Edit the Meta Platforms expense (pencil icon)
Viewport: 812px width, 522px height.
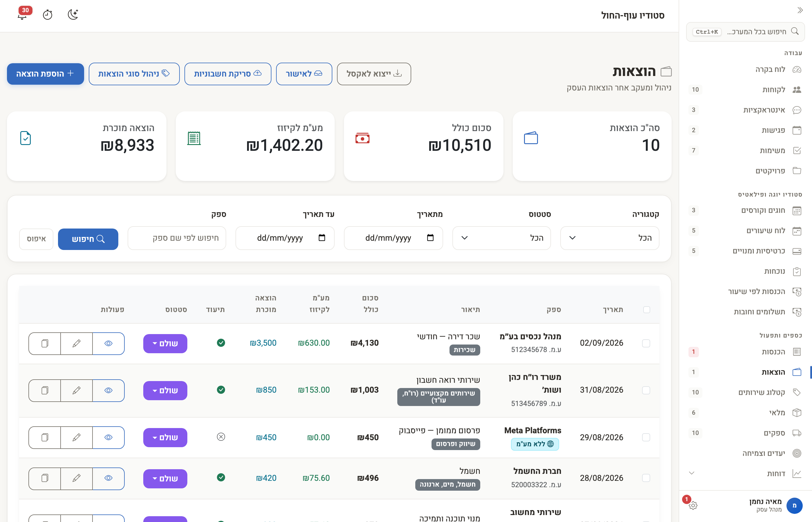coord(77,437)
